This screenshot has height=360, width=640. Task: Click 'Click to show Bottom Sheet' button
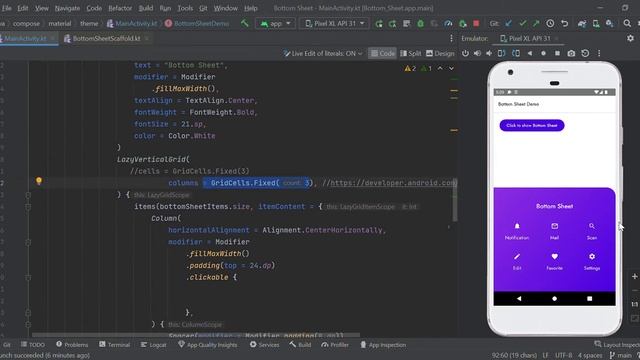532,125
